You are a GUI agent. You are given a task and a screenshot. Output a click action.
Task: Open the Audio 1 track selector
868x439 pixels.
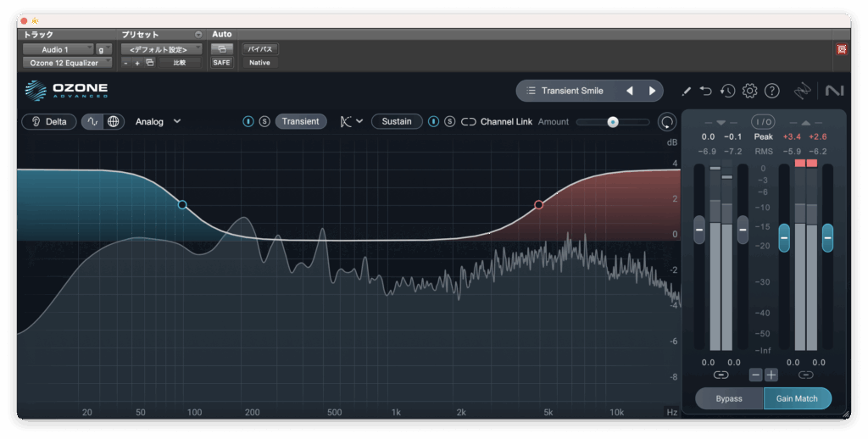click(58, 49)
